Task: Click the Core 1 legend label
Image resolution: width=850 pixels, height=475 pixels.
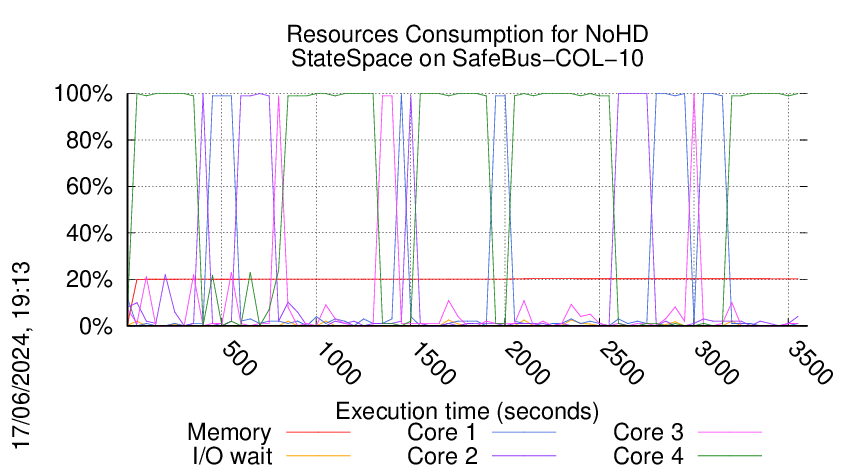Action: [441, 432]
